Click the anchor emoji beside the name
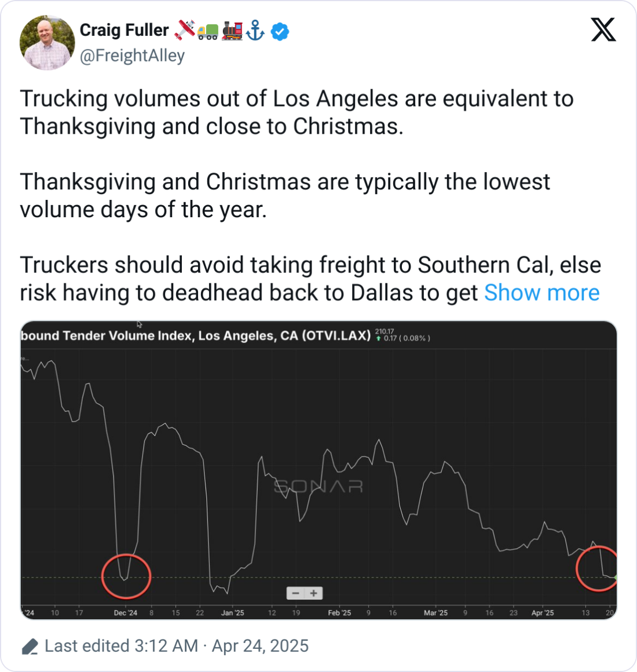Screen dimensions: 637x672 (x=255, y=31)
